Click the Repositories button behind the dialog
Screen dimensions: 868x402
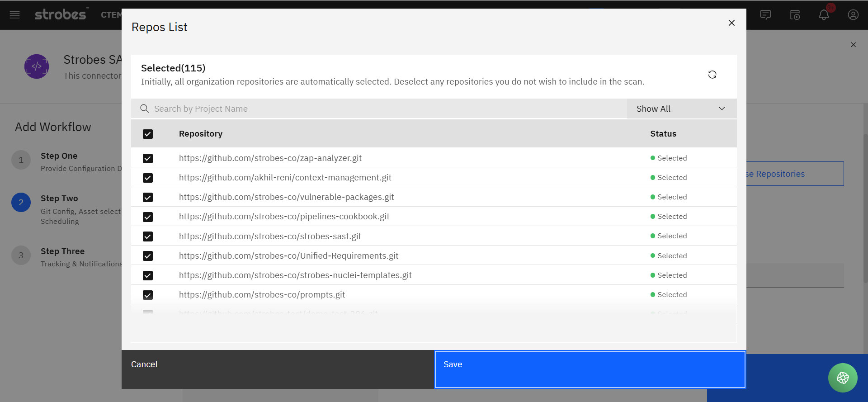795,174
